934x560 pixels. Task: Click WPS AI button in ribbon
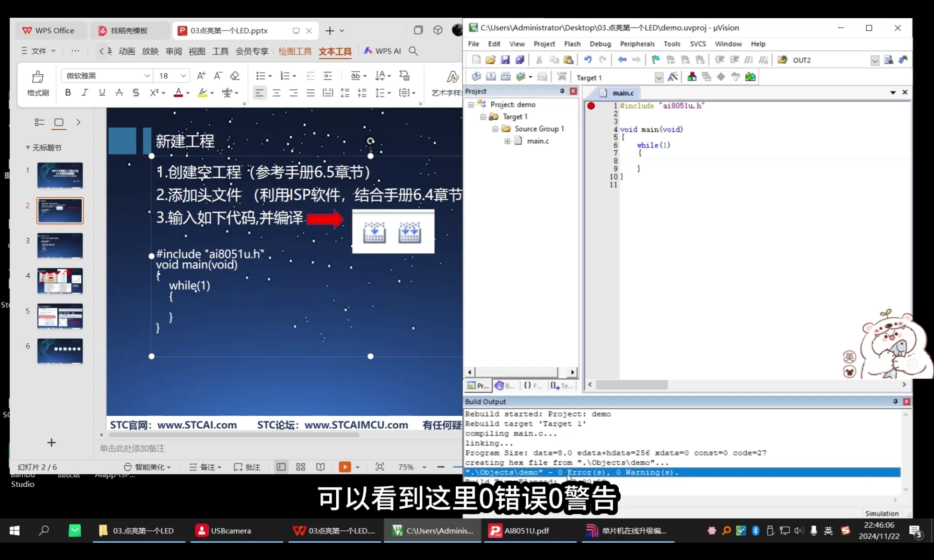[382, 51]
